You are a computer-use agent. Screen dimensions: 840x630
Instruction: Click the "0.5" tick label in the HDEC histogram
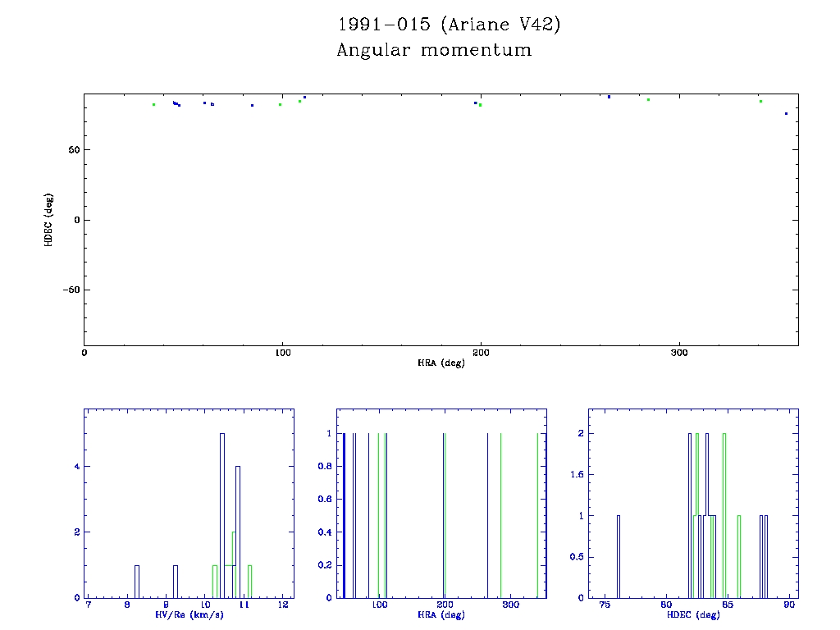(x=577, y=557)
